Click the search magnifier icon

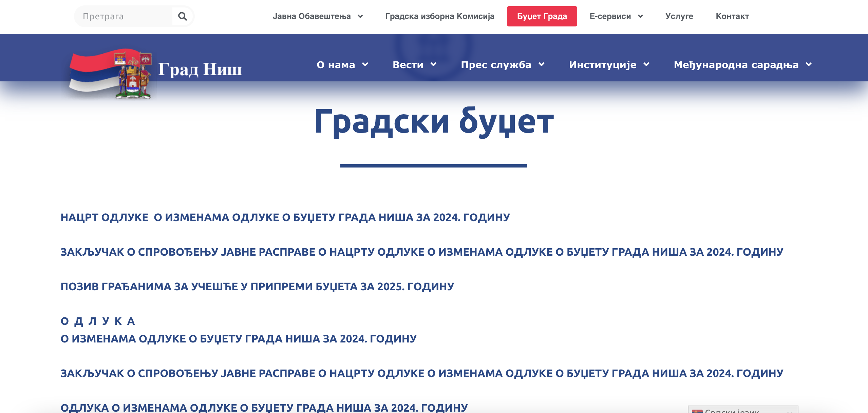tap(183, 16)
